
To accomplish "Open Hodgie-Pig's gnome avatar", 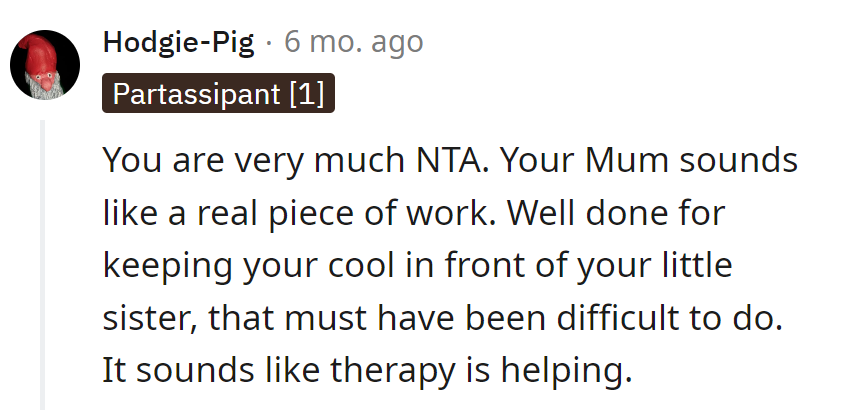I will [45, 65].
